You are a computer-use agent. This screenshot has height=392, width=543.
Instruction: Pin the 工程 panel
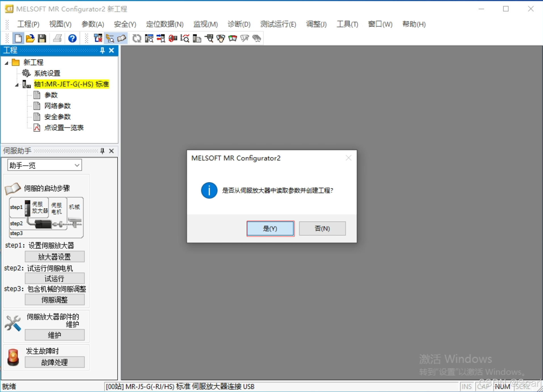pyautogui.click(x=102, y=50)
